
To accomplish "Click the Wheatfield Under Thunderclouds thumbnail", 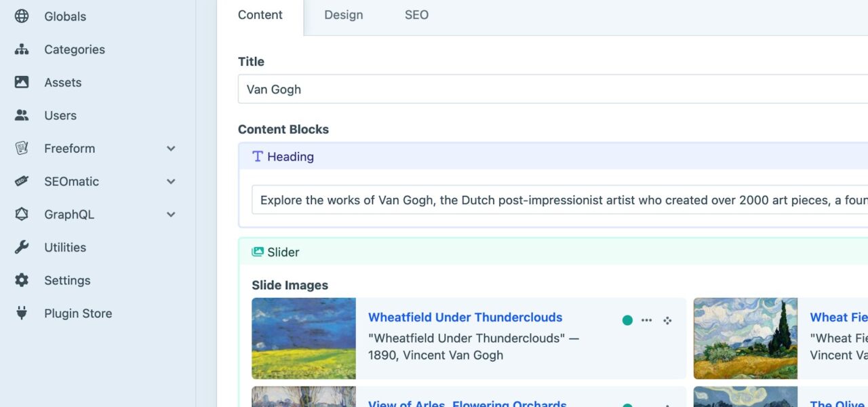I will (304, 338).
